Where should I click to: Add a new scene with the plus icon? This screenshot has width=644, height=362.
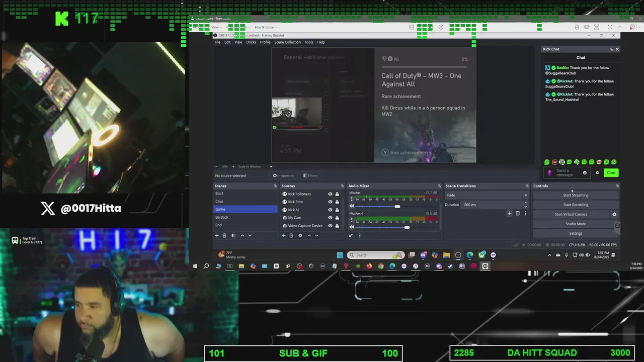point(217,235)
